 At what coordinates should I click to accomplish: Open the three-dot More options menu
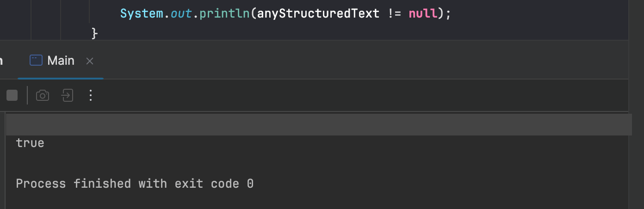(91, 95)
